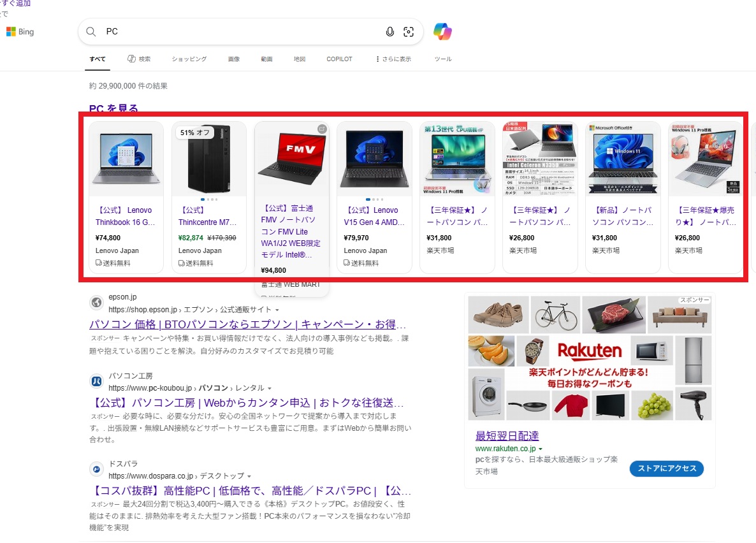Expand the dropdown arrow on the pc-koubou.jp URL line
Screen dimensions: 756x543
pyautogui.click(x=270, y=388)
